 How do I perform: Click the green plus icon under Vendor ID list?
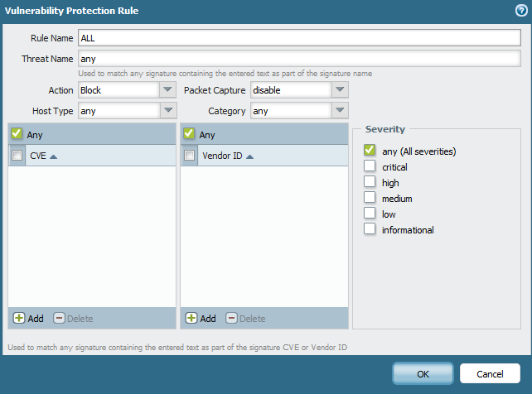pyautogui.click(x=191, y=318)
